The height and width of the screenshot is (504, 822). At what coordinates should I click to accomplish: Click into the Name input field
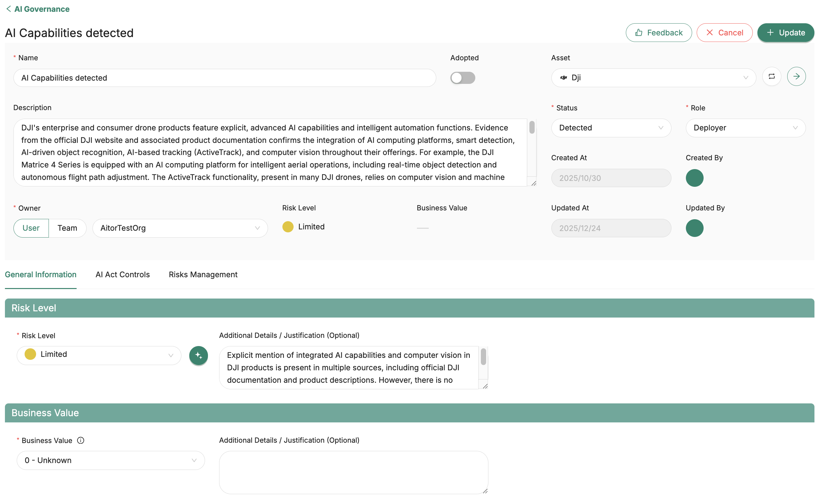(x=224, y=78)
